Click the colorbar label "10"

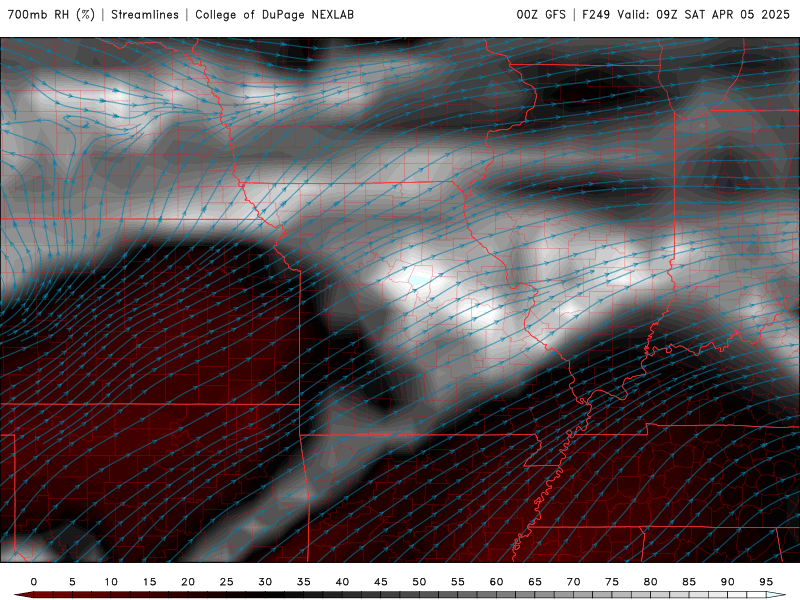[111, 582]
